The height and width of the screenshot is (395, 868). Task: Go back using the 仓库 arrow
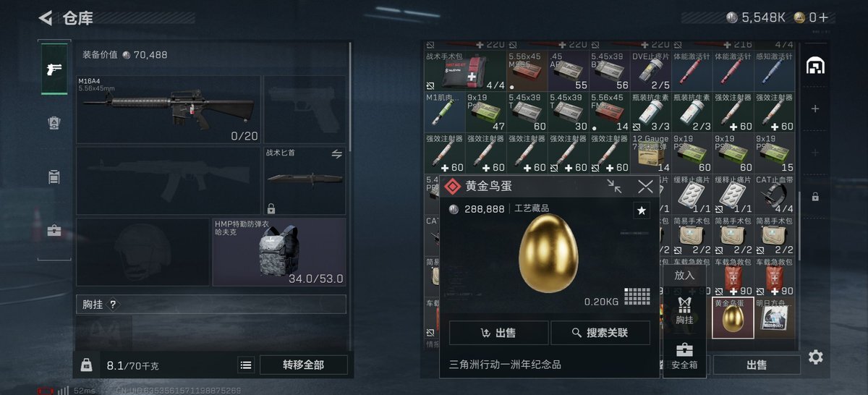[x=46, y=17]
